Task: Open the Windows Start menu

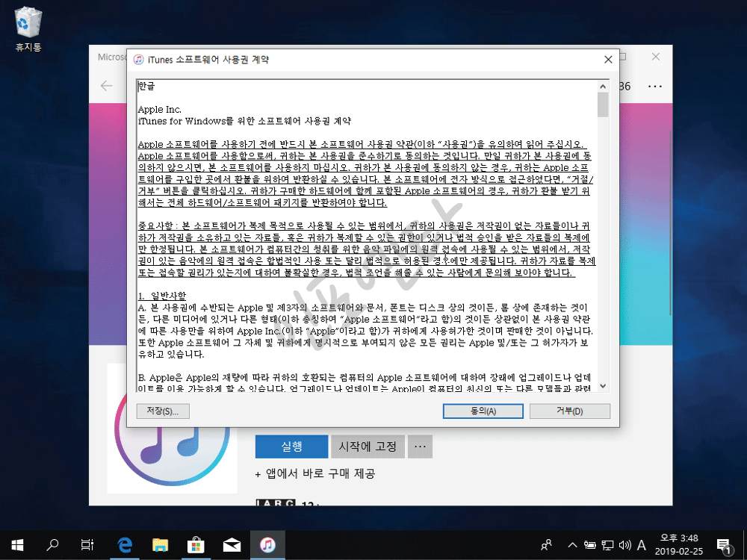Action: click(18, 545)
